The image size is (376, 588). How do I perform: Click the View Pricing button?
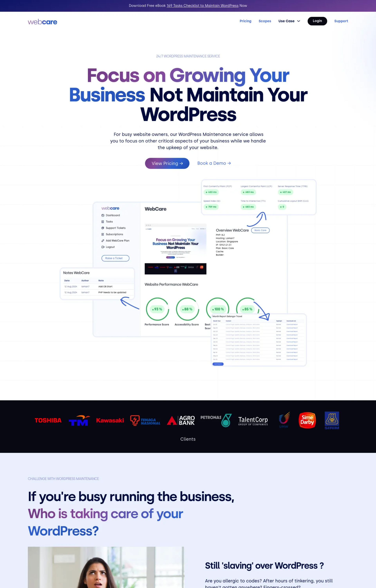click(x=167, y=163)
